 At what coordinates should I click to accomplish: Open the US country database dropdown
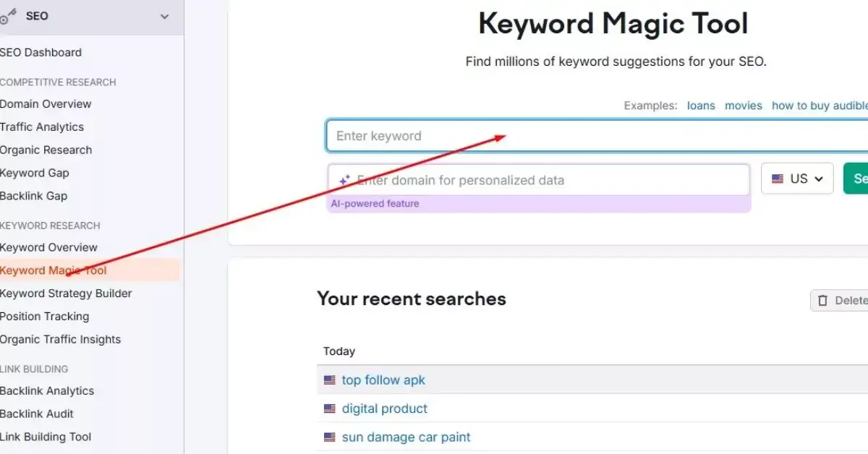click(797, 179)
